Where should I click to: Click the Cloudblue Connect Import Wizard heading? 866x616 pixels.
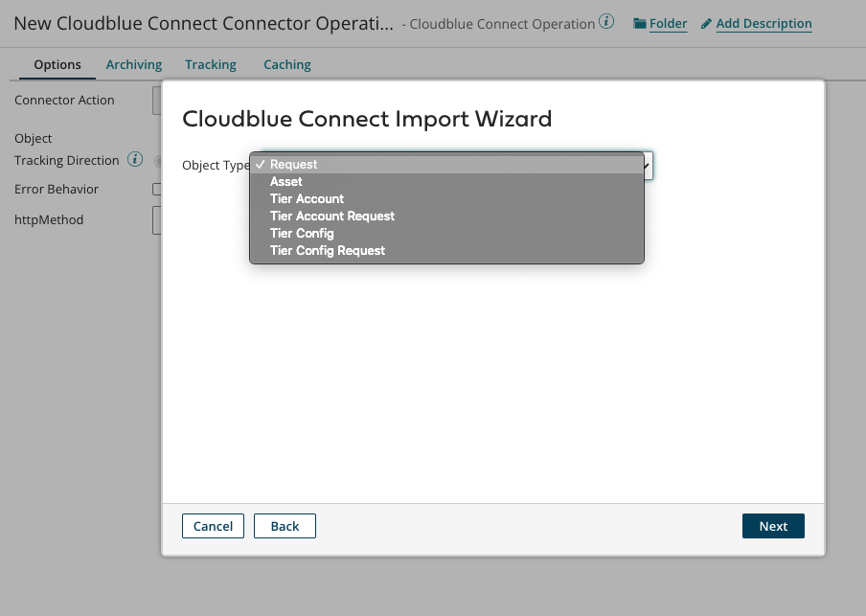367,119
